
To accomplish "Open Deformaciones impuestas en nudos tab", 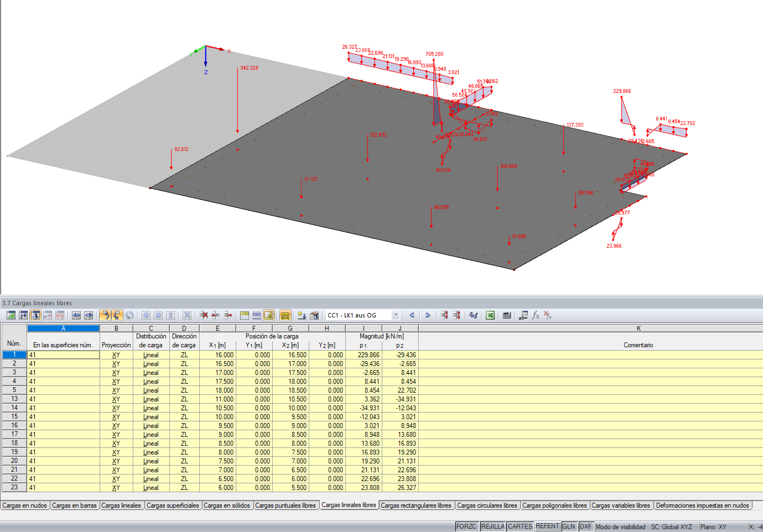I will pyautogui.click(x=703, y=505).
